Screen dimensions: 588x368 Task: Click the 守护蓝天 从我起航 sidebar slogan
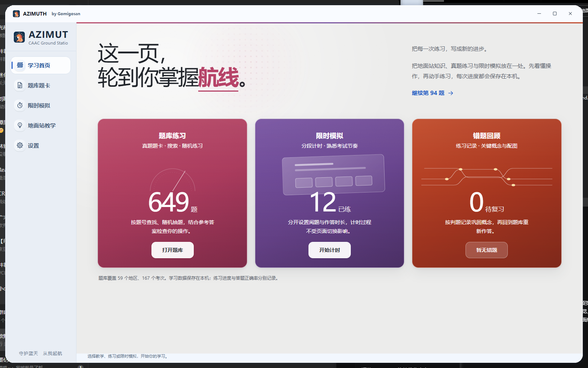(40, 354)
